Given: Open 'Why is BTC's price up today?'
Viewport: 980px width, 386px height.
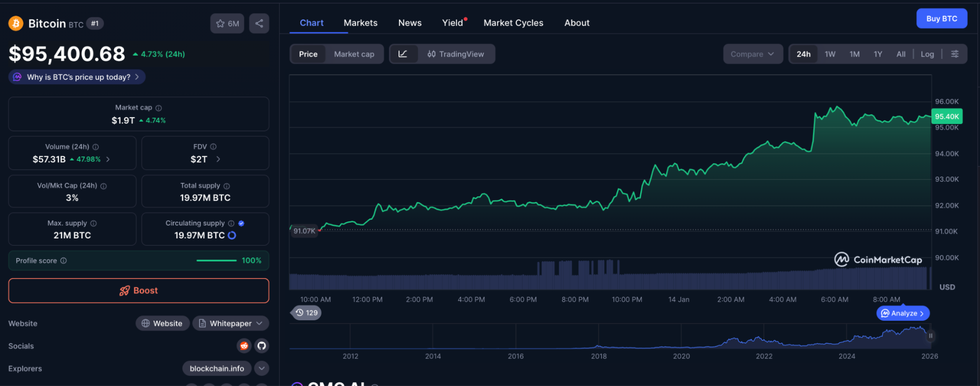Looking at the screenshot, I should (77, 77).
